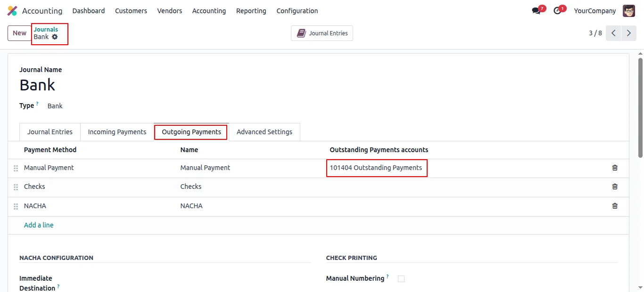Show help for Manual Numbering
Screen dimensions: 644x292
coord(388,276)
